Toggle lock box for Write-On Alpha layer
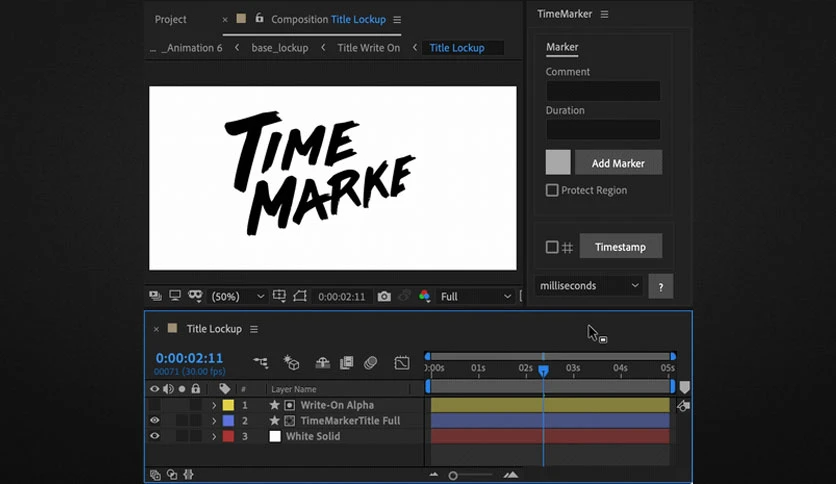This screenshot has width=836, height=484. pyautogui.click(x=196, y=405)
